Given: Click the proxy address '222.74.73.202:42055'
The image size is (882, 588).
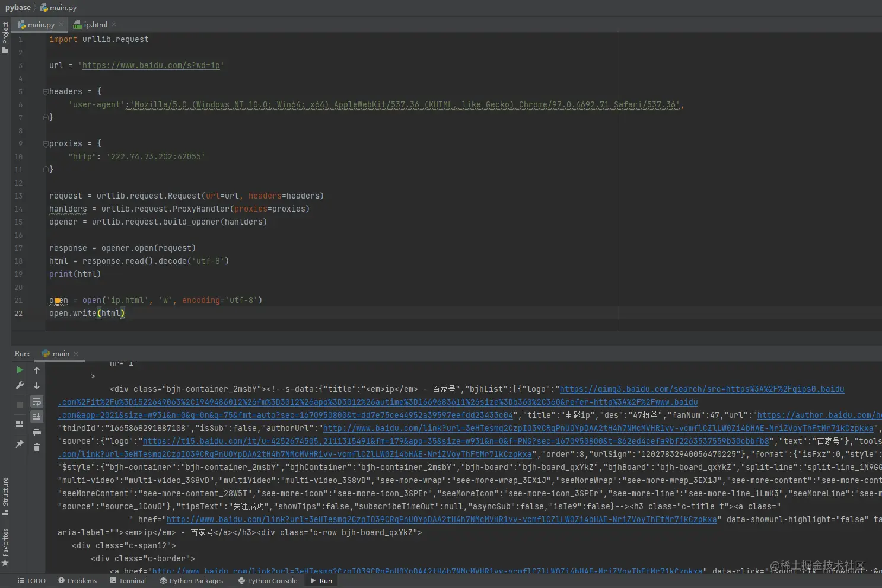Looking at the screenshot, I should (156, 157).
